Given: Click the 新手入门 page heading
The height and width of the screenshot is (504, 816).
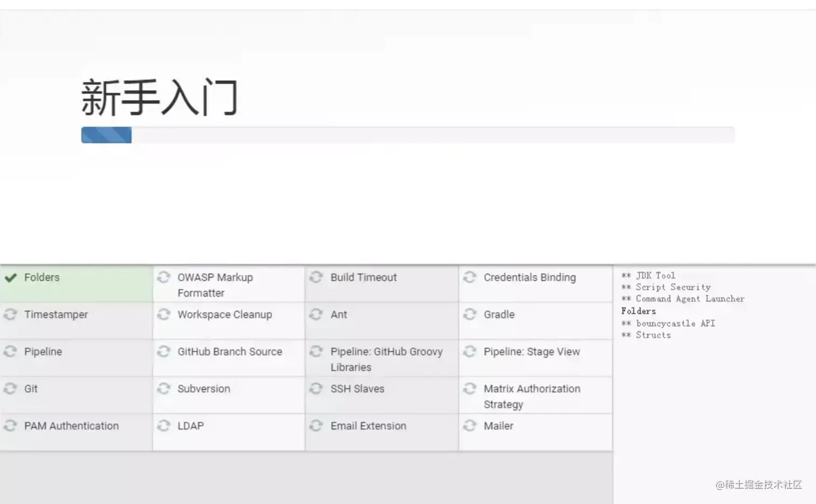Looking at the screenshot, I should point(160,98).
